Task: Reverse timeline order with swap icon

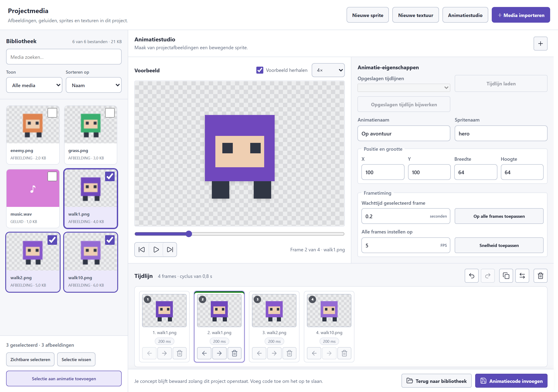Action: (522, 276)
